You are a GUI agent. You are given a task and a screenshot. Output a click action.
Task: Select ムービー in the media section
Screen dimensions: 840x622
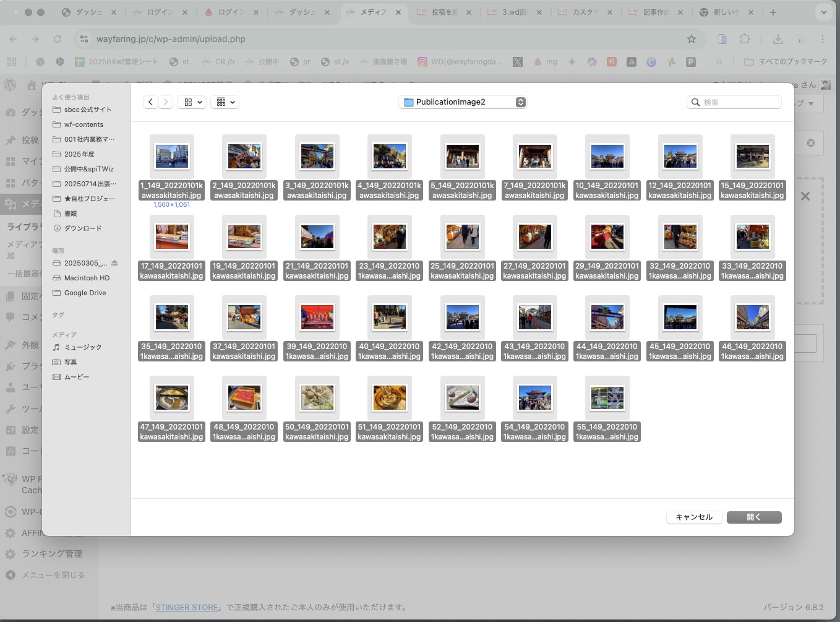76,377
